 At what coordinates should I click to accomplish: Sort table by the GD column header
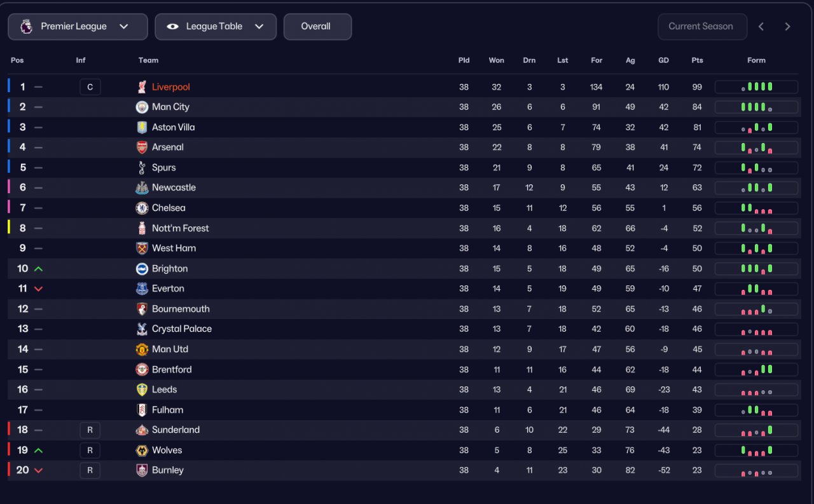point(663,60)
